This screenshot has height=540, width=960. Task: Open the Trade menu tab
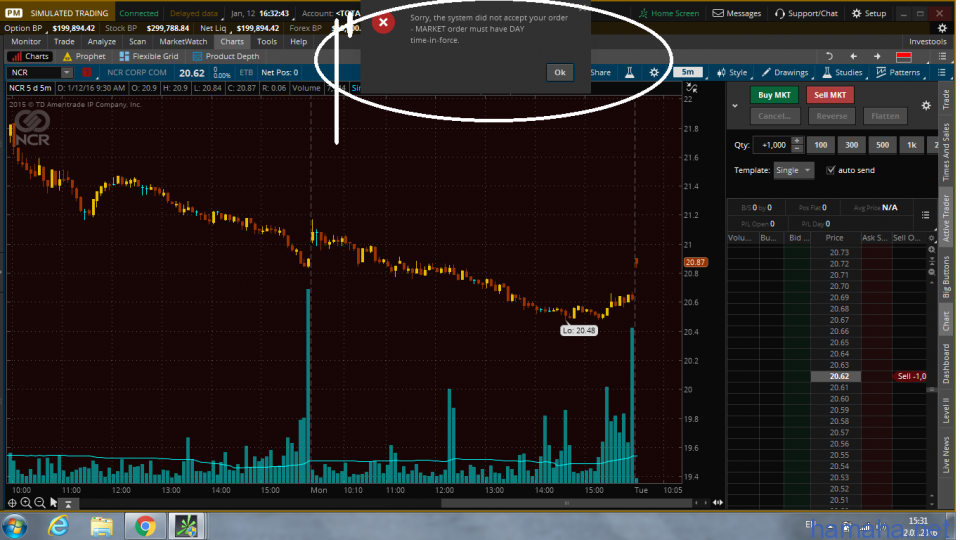[x=64, y=42]
